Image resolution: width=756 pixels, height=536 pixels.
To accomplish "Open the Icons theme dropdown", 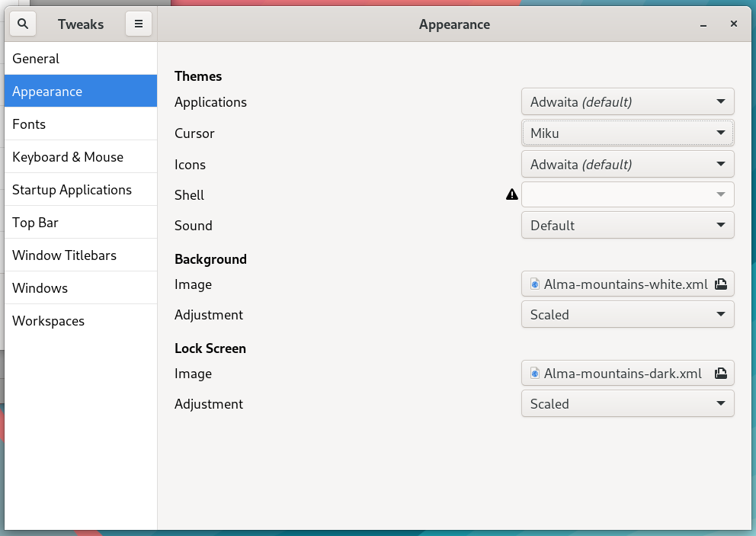I will click(x=627, y=165).
